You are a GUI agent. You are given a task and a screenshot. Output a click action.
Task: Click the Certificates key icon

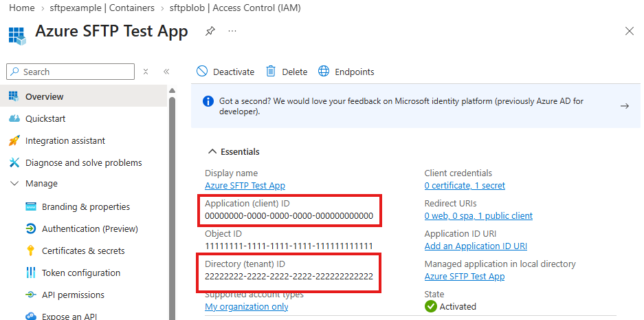31,250
